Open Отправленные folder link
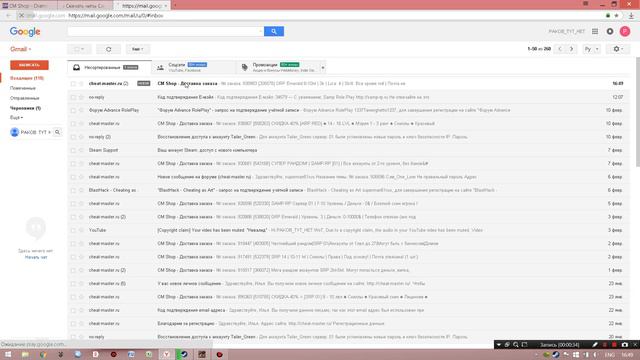The image size is (640, 360). (x=24, y=98)
